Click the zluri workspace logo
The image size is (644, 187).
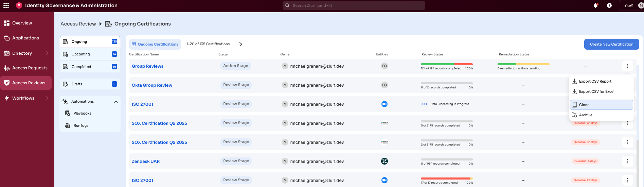tap(628, 5)
